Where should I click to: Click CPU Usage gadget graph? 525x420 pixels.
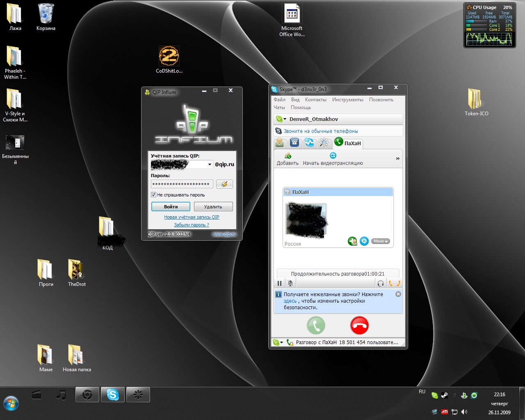click(x=489, y=39)
